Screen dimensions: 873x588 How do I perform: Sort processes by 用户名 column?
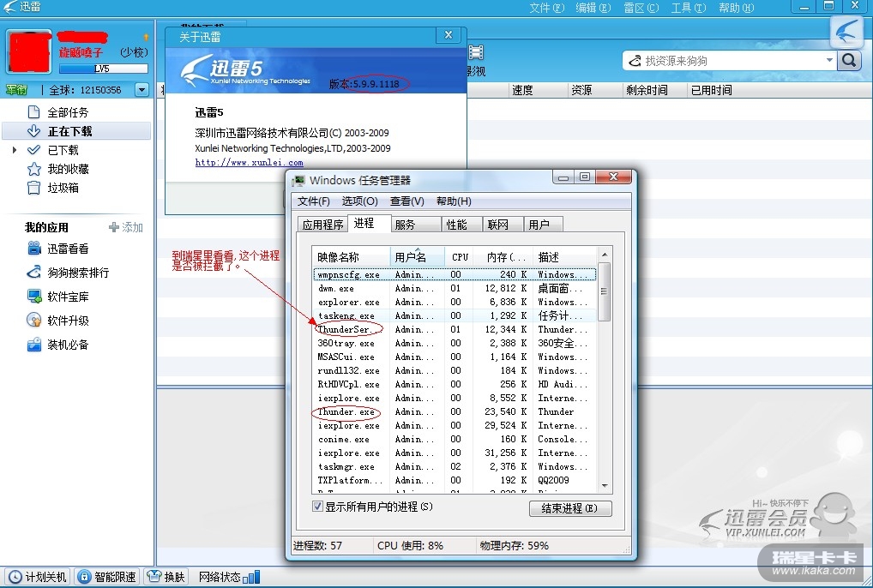pos(418,257)
